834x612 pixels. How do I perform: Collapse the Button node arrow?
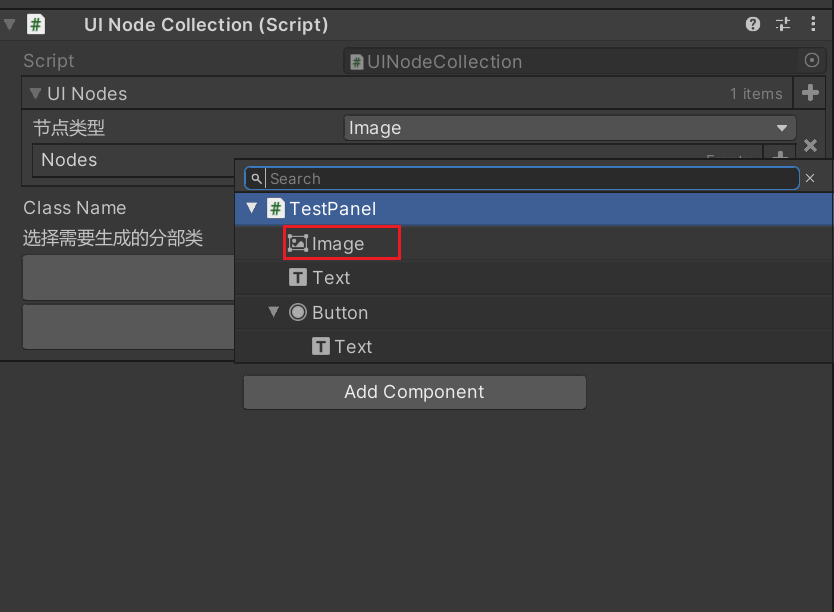tap(274, 312)
